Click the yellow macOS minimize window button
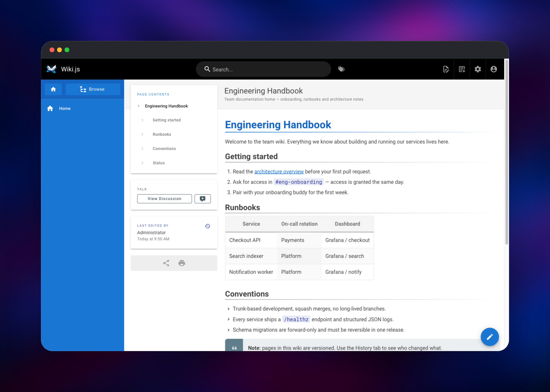 pos(59,50)
